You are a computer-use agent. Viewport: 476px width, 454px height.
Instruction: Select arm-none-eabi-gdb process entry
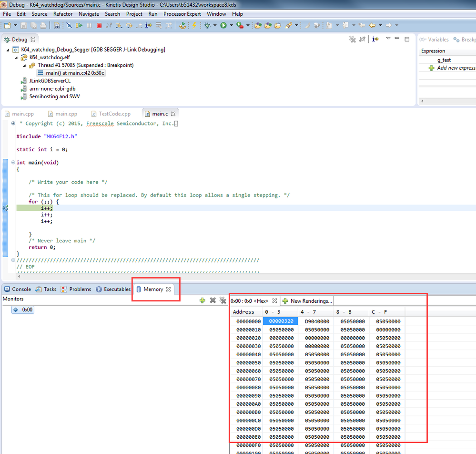pyautogui.click(x=49, y=89)
